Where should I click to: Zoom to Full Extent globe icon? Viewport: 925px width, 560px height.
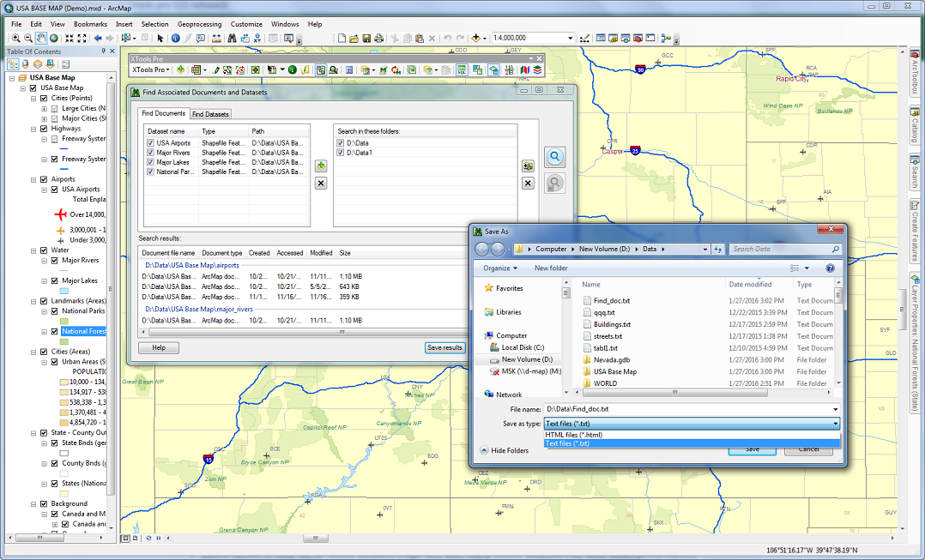point(54,39)
